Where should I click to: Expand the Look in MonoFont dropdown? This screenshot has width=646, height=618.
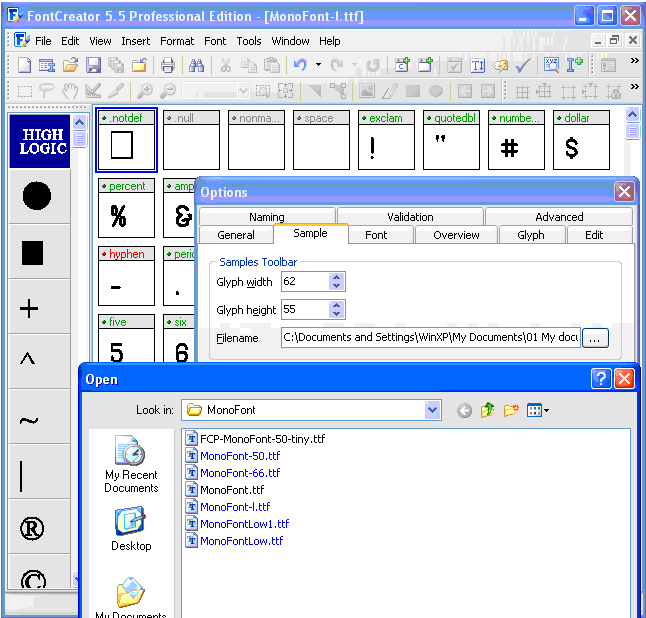click(432, 410)
